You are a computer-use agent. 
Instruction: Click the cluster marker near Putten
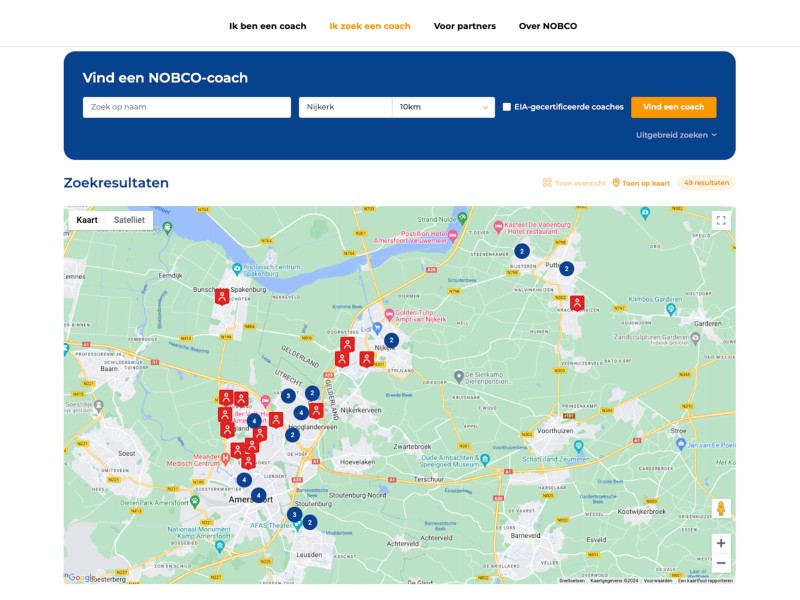[x=566, y=268]
